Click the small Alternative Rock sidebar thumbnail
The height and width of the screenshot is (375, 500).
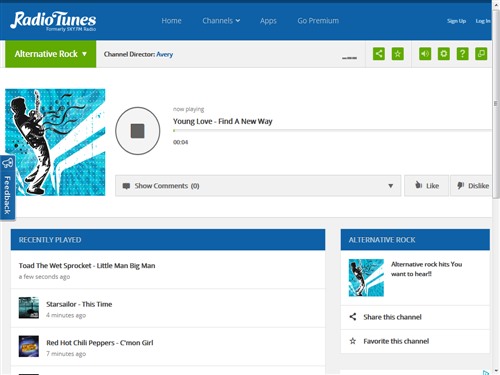point(366,278)
